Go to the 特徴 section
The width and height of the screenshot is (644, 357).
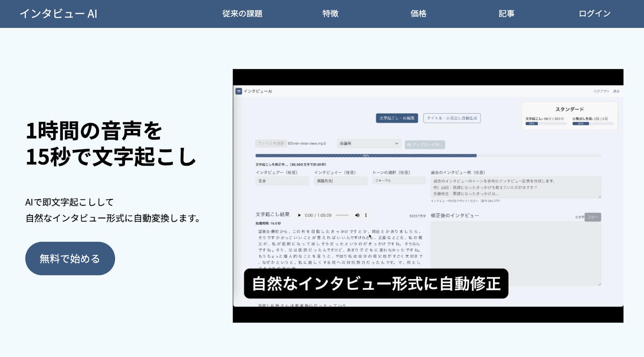pyautogui.click(x=330, y=14)
